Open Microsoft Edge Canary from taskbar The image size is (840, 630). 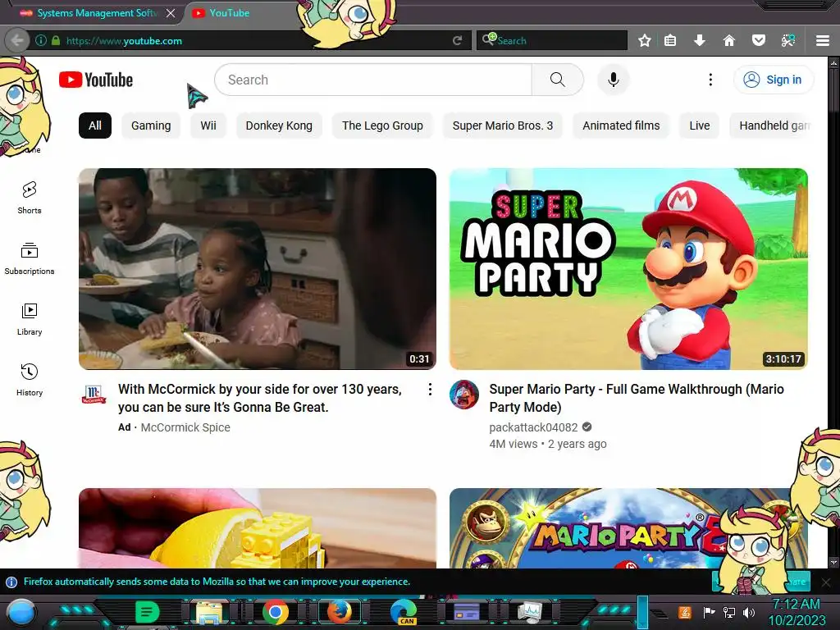[x=404, y=612]
